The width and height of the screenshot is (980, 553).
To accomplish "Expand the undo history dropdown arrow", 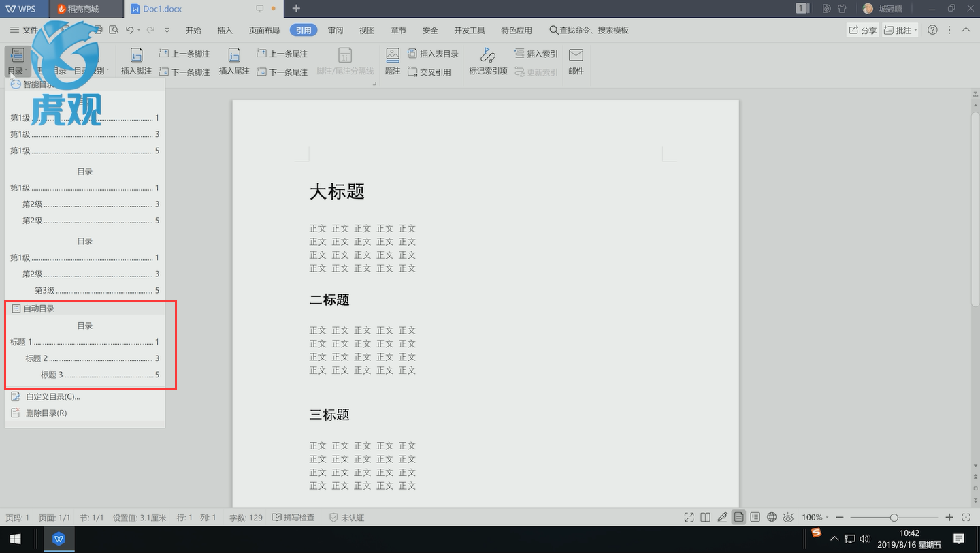I will (139, 30).
